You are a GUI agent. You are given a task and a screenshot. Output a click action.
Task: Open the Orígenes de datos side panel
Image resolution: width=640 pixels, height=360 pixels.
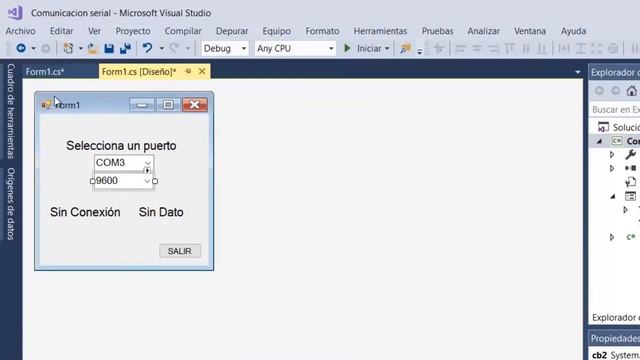tap(11, 204)
